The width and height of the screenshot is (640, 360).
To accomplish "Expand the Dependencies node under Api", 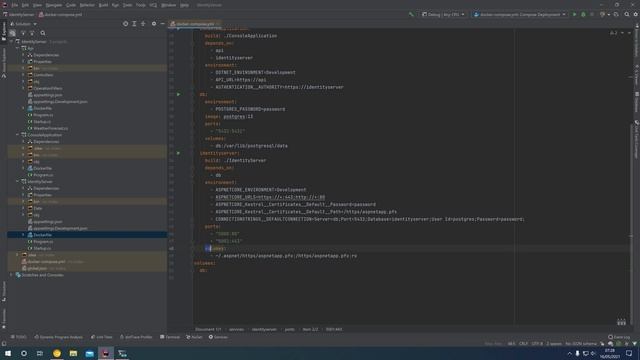I will pyautogui.click(x=23, y=55).
